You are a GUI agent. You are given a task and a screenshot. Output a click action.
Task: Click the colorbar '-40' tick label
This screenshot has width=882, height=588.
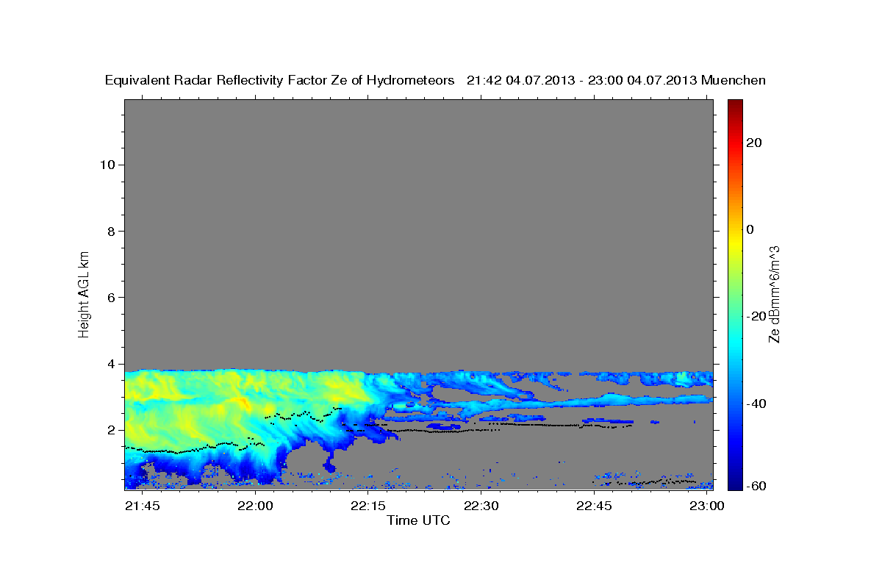[756, 404]
